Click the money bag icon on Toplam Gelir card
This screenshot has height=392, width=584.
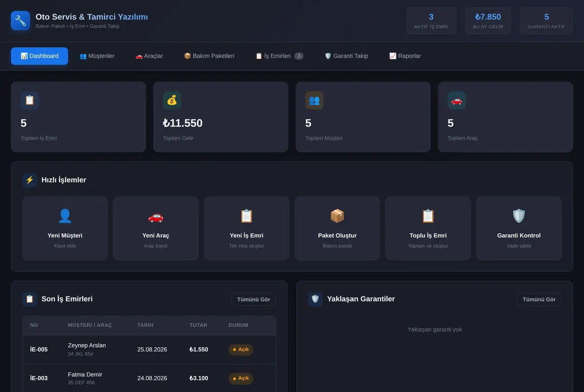[172, 100]
